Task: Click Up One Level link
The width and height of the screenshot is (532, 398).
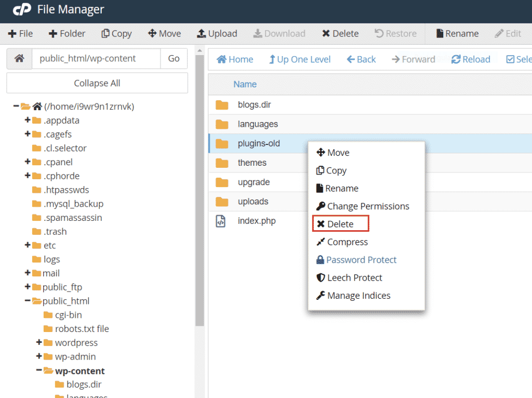Action: [300, 59]
